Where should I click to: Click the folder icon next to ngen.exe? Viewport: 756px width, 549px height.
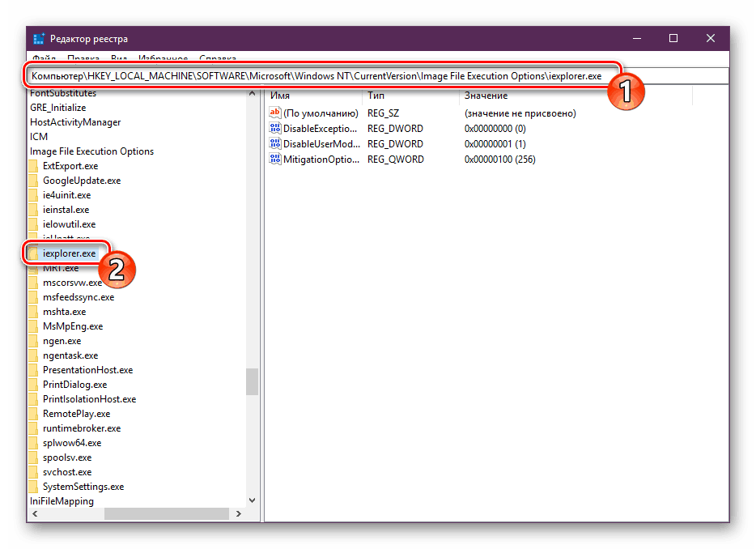coord(33,341)
